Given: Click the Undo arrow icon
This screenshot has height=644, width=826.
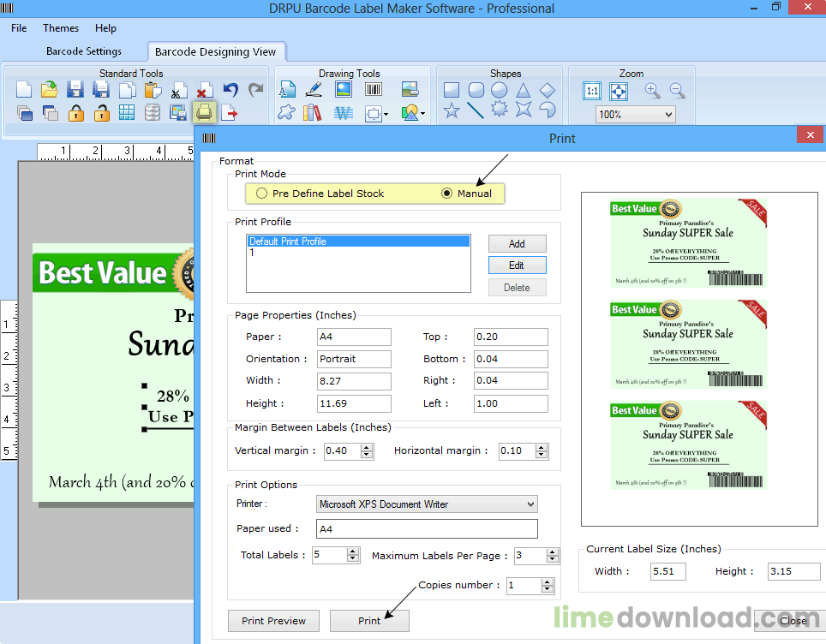Looking at the screenshot, I should click(230, 90).
